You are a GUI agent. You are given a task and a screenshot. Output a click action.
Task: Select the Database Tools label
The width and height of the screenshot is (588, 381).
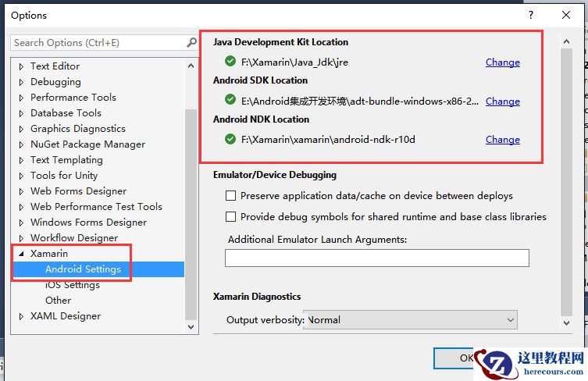66,113
